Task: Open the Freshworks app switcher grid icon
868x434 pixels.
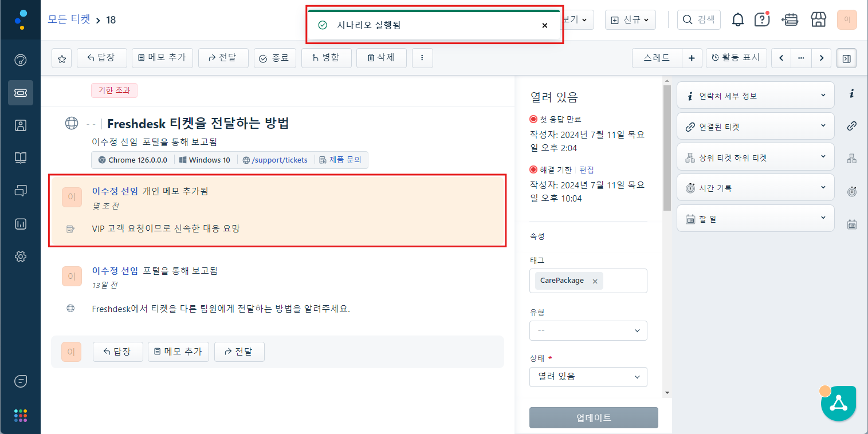Action: pyautogui.click(x=21, y=416)
